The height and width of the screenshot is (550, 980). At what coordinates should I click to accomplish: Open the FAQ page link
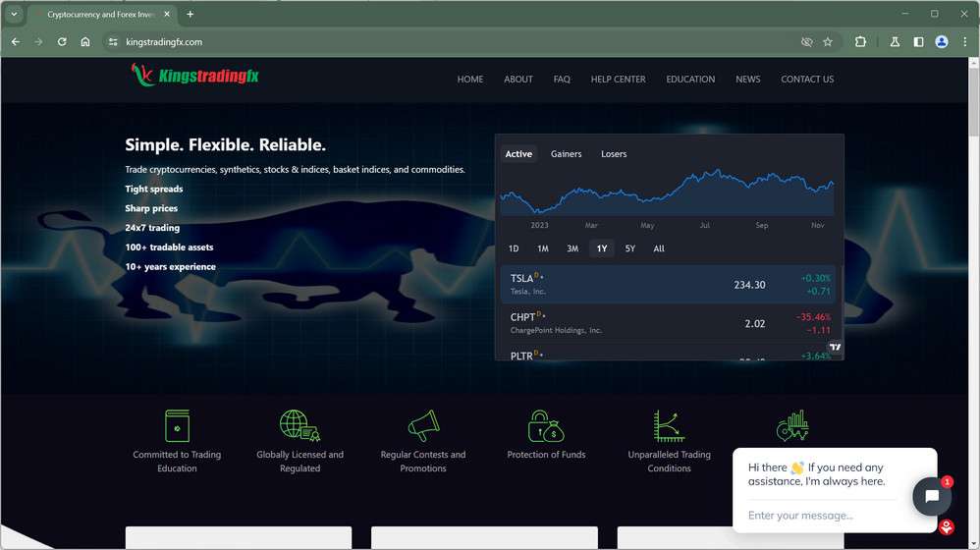562,80
